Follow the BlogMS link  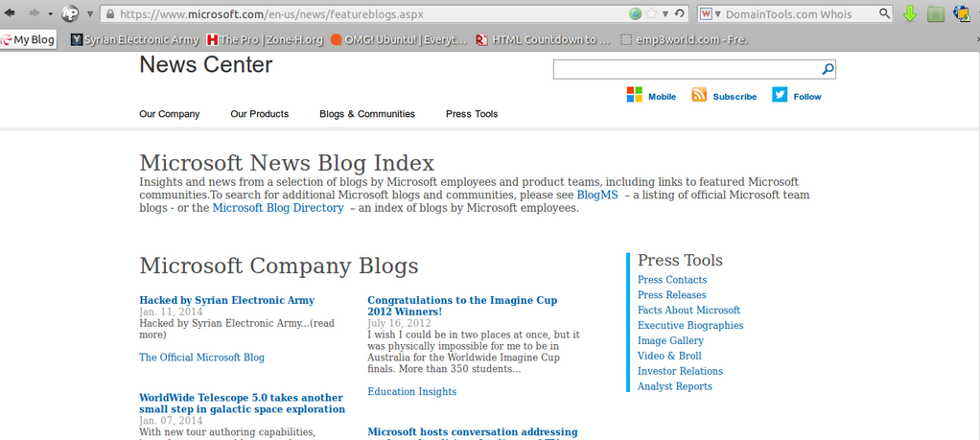(x=596, y=195)
